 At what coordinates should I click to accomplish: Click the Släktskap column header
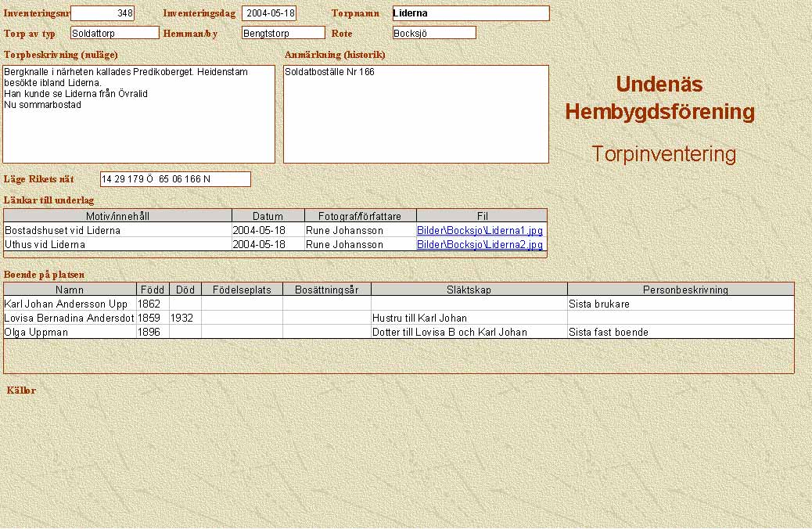(469, 290)
